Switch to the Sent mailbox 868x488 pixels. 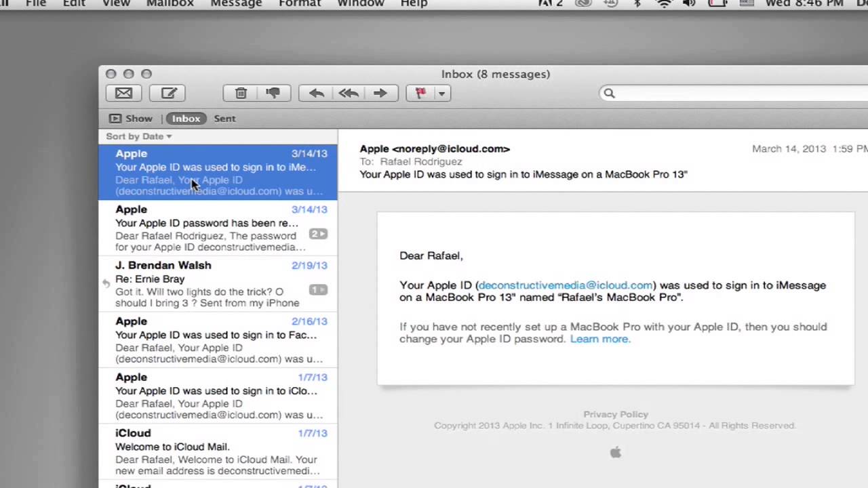pos(224,118)
